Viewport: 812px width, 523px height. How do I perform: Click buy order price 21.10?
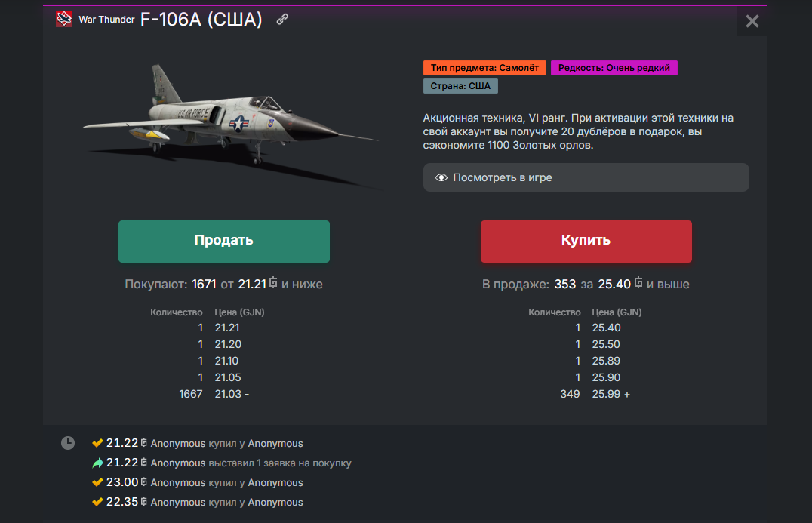click(x=227, y=361)
